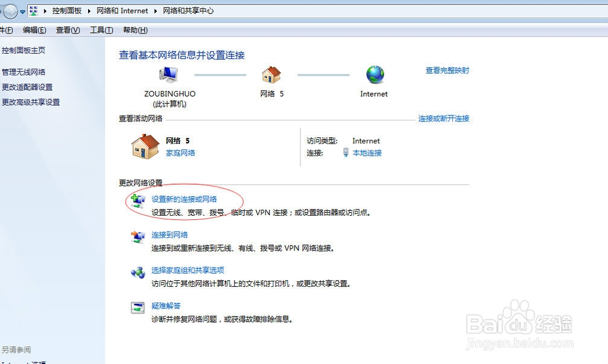The height and width of the screenshot is (364, 608).
Task: Open 更改高级共享设置 sidebar link
Action: (x=30, y=102)
